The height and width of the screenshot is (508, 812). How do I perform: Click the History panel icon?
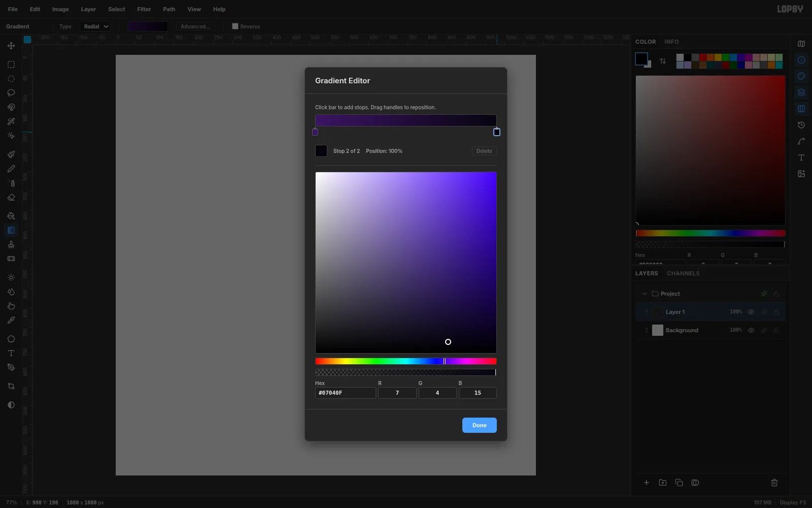click(801, 125)
